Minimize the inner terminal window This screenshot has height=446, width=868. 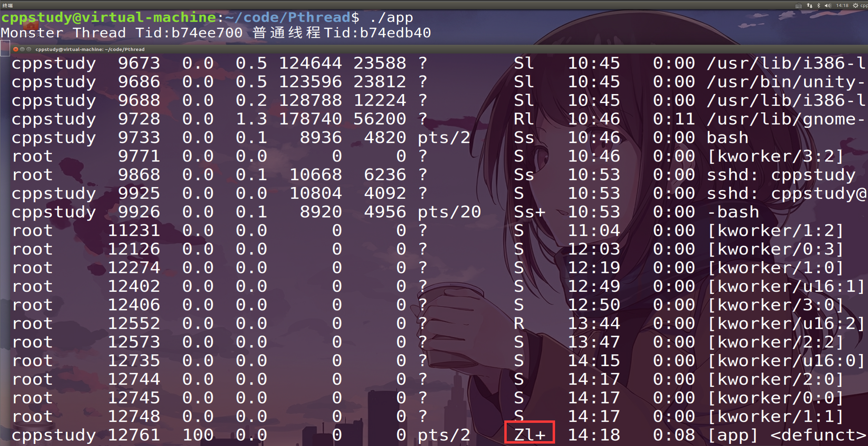pos(22,49)
